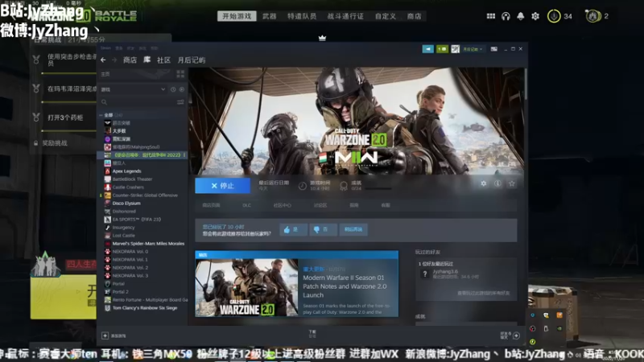Select Warzone 开始游戏 tab
Viewport: 644px width, 362px height.
[237, 16]
